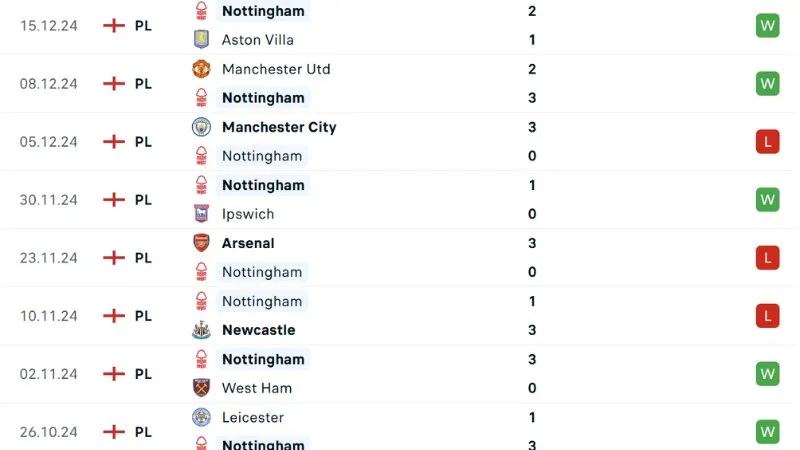Click the Ipswich club crest
Screen dimensions: 800x450
(x=202, y=214)
